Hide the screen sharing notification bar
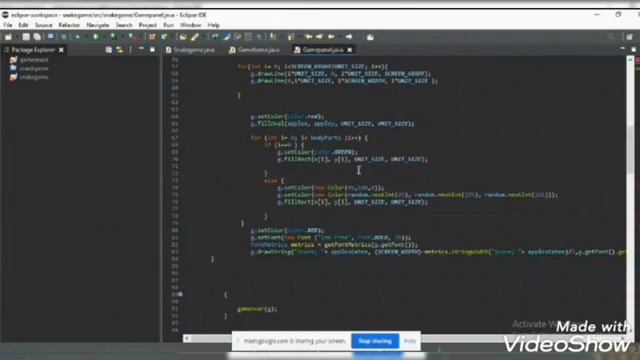 pyautogui.click(x=409, y=341)
